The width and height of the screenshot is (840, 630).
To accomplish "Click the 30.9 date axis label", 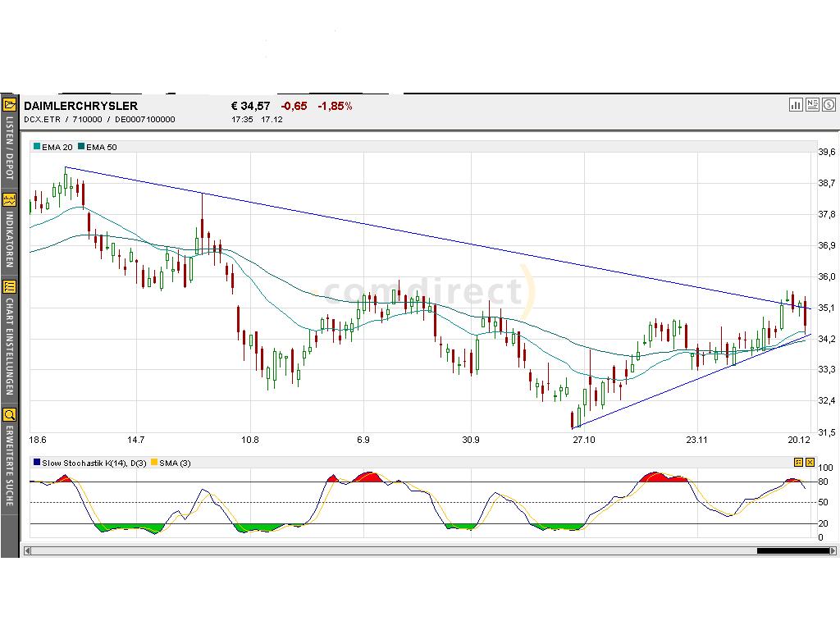I will (470, 440).
